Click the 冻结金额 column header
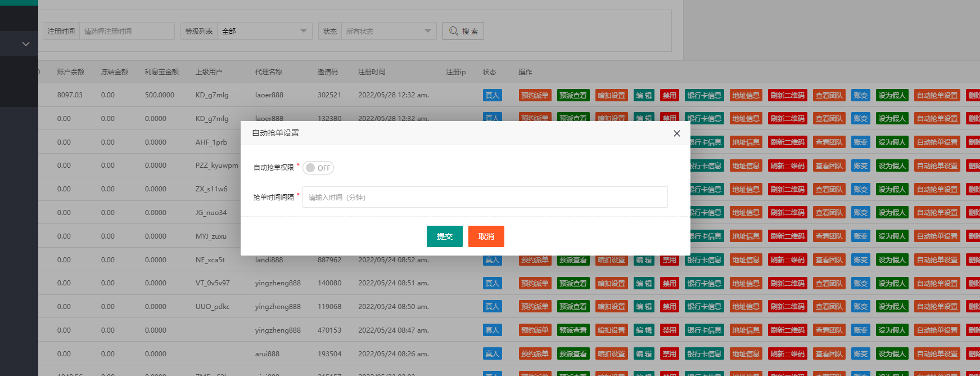980x376 pixels. pos(115,72)
